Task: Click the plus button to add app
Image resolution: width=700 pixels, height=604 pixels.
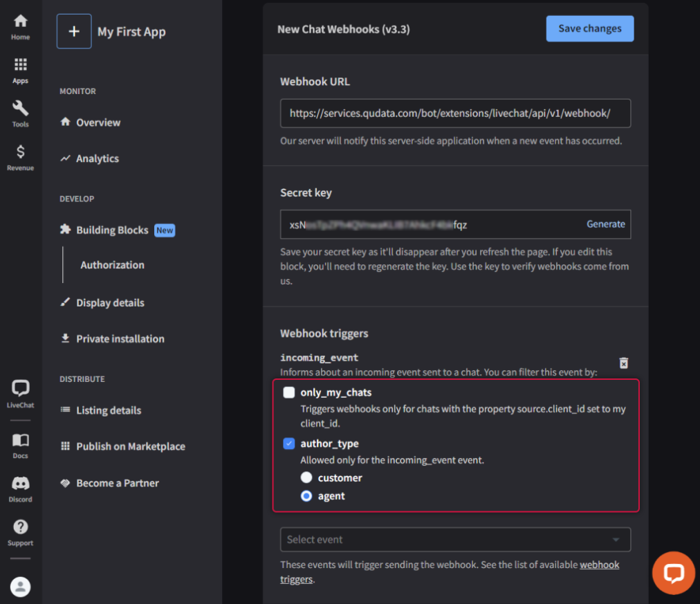Action: [x=74, y=32]
